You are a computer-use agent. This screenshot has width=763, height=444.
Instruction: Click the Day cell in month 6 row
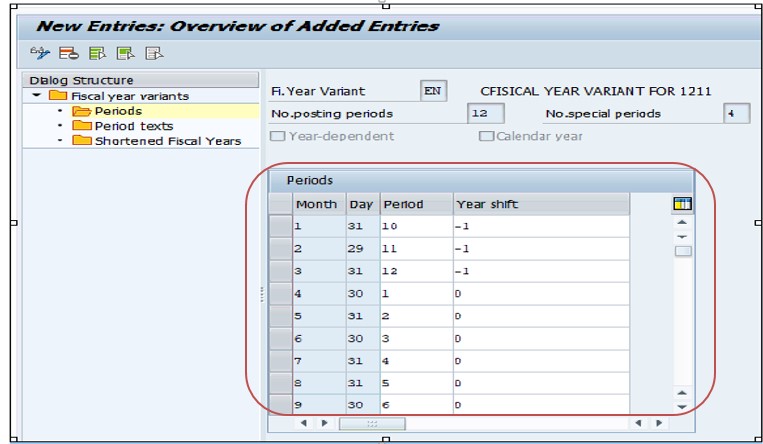point(363,338)
